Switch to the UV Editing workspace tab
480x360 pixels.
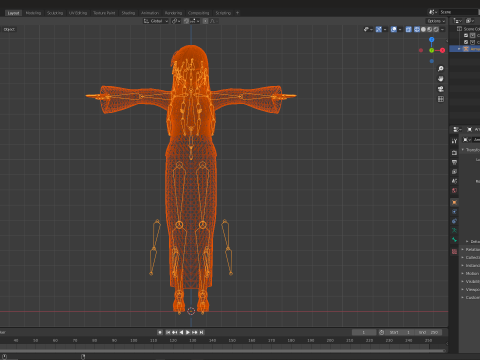click(x=78, y=13)
